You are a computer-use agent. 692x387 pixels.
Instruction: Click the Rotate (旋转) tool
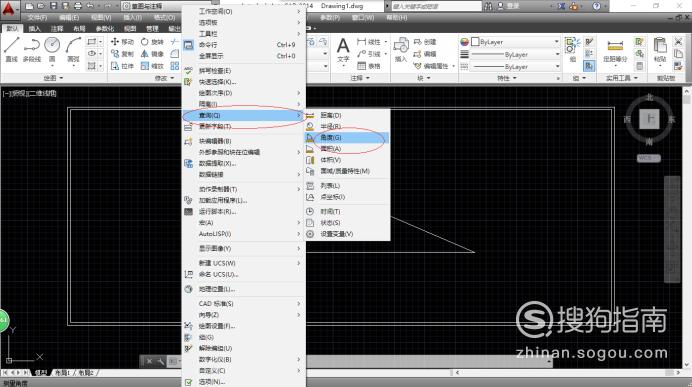(x=152, y=42)
